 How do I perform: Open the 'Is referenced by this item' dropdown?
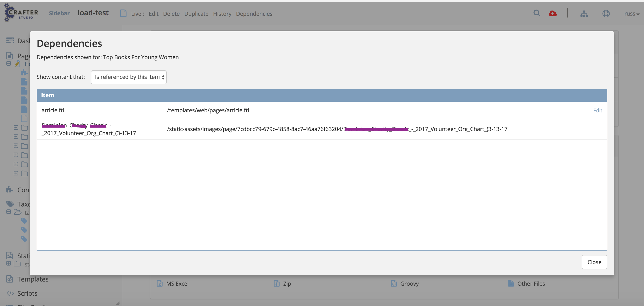coord(128,77)
